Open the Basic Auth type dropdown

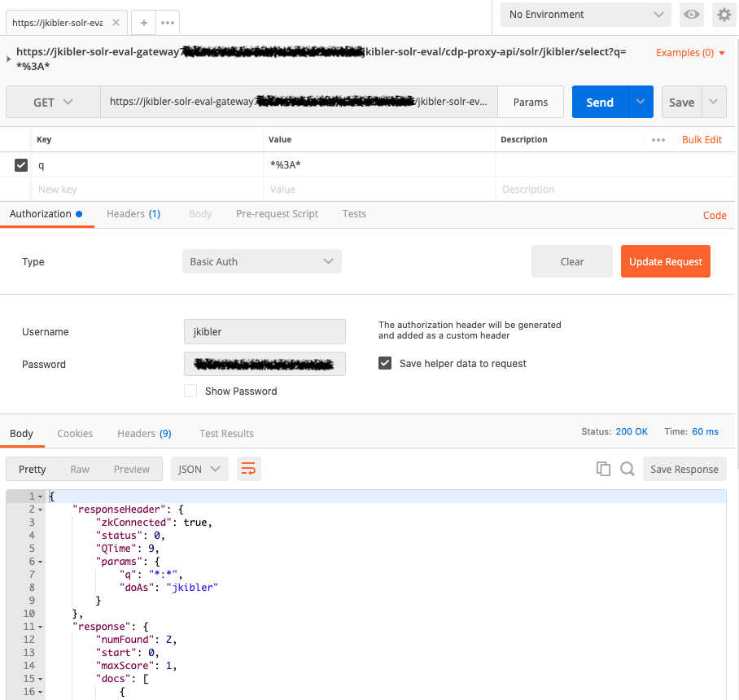261,261
